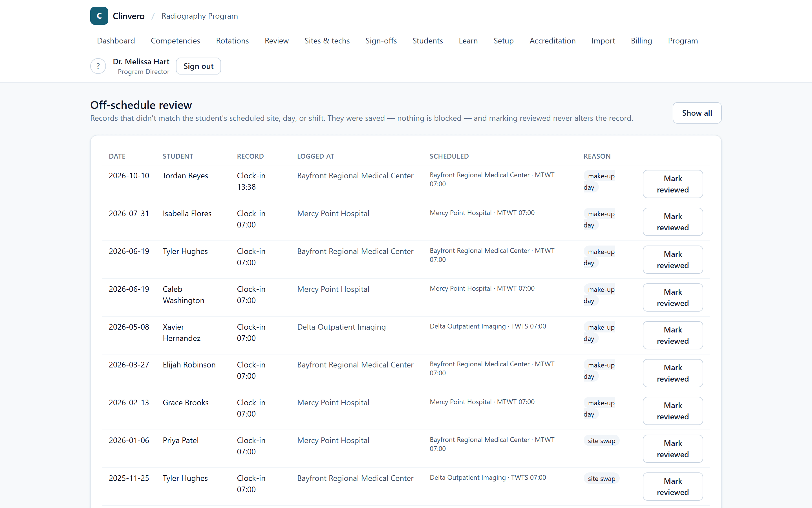Open the Learn tab
812x508 pixels.
pos(468,41)
